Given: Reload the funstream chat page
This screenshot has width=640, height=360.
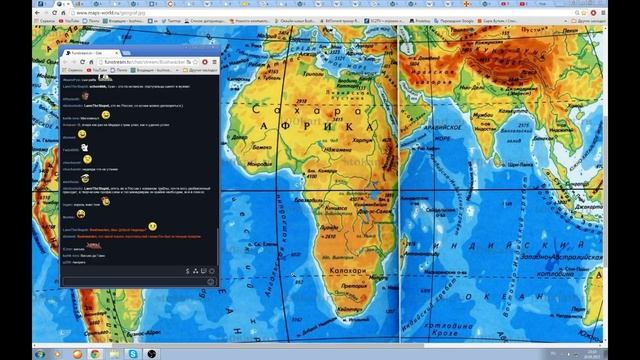Looking at the screenshot, I should (82, 62).
